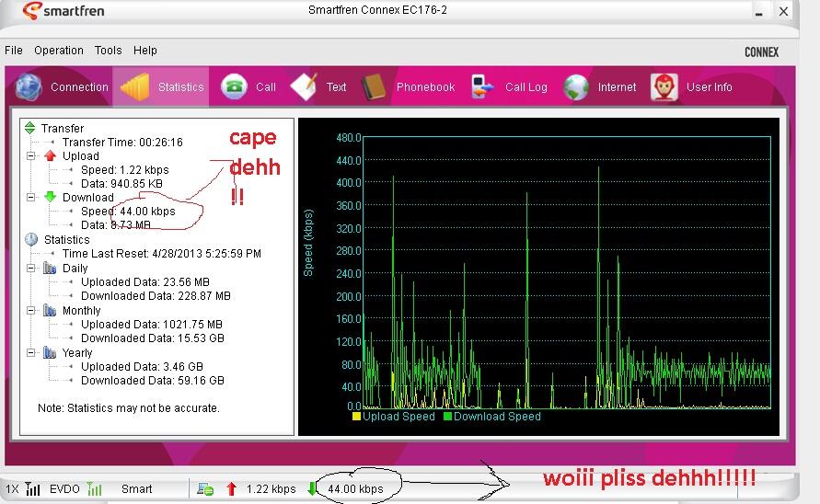
Task: Collapse the Yearly statistics node
Action: [x=31, y=353]
